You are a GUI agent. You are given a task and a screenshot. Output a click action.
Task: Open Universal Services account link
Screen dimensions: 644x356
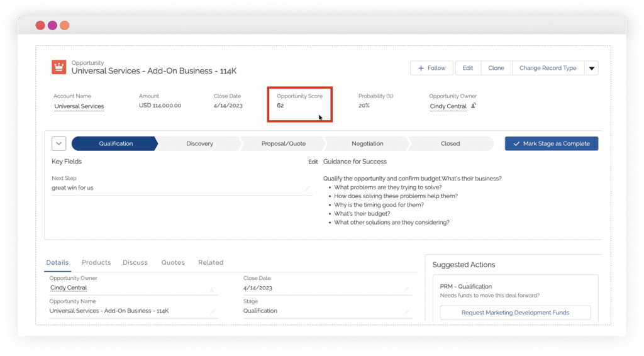[x=79, y=106]
